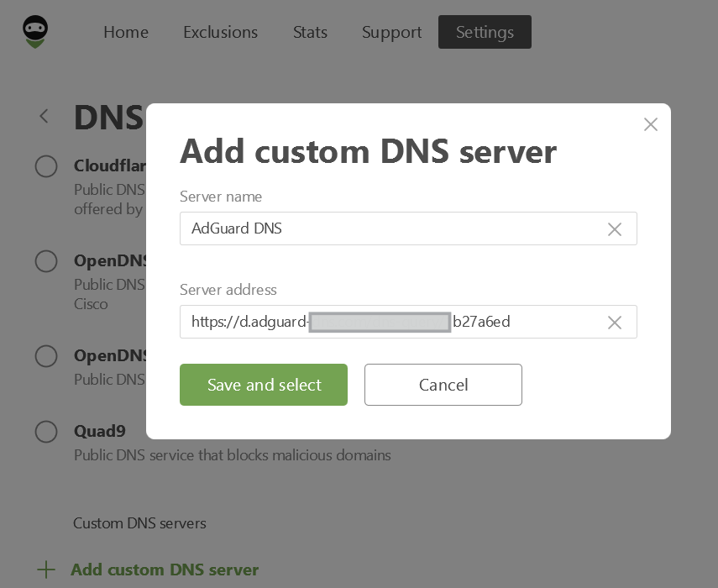Select the Cloudflare DNS radio button

coord(46,166)
